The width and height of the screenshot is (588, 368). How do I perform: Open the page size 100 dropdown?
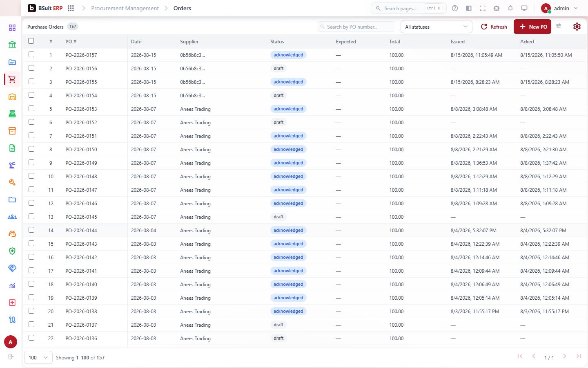tap(38, 357)
